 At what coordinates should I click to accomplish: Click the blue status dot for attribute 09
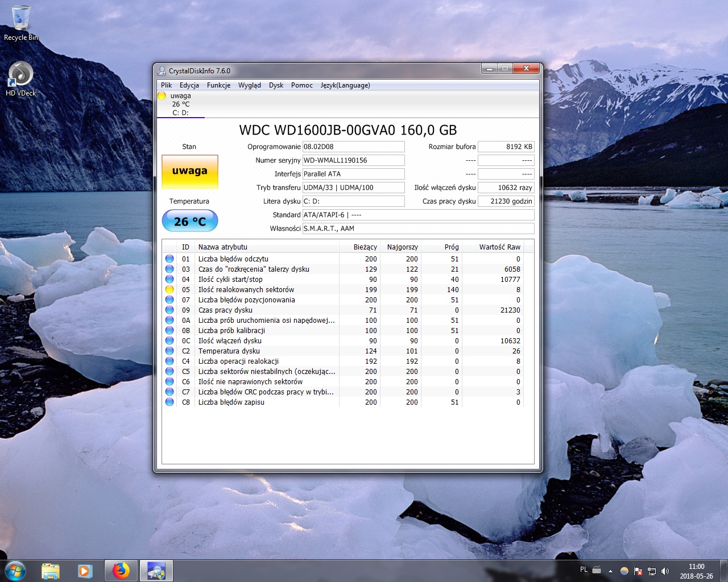169,310
